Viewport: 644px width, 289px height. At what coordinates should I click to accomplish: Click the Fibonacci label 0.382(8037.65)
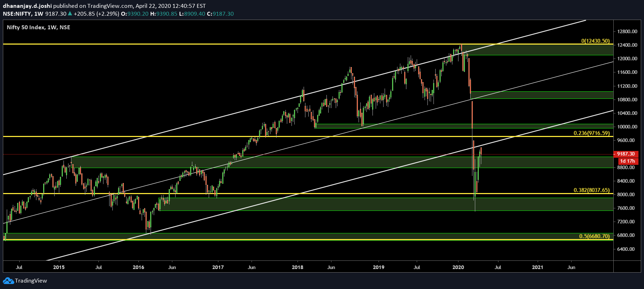point(592,190)
